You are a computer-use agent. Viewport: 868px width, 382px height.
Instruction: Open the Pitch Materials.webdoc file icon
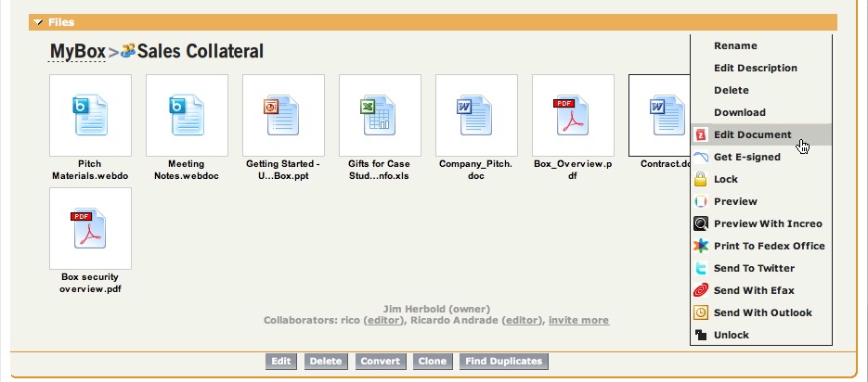(x=90, y=116)
